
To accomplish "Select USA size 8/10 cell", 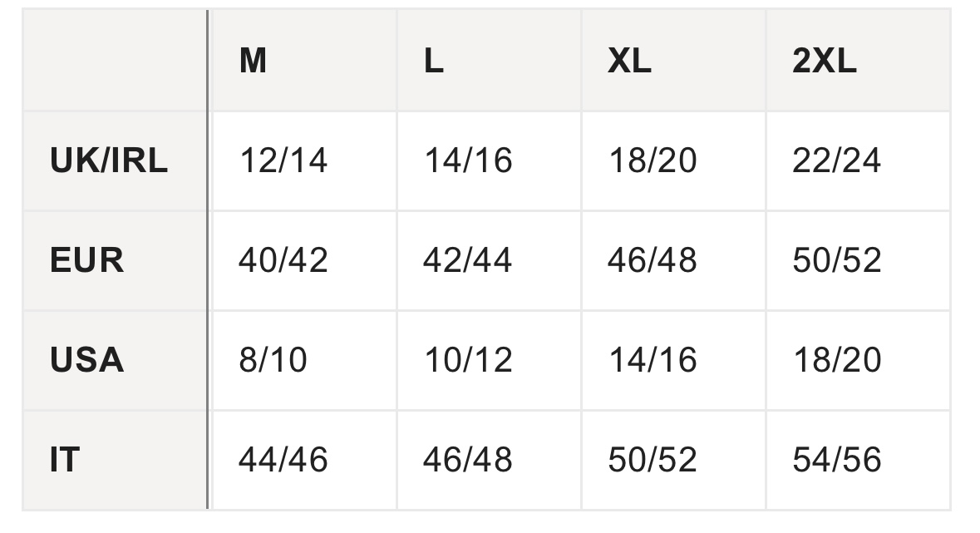I will (304, 360).
